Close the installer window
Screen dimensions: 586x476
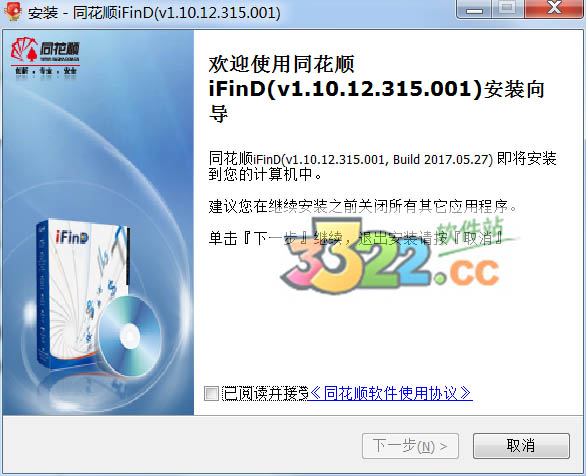[x=554, y=8]
